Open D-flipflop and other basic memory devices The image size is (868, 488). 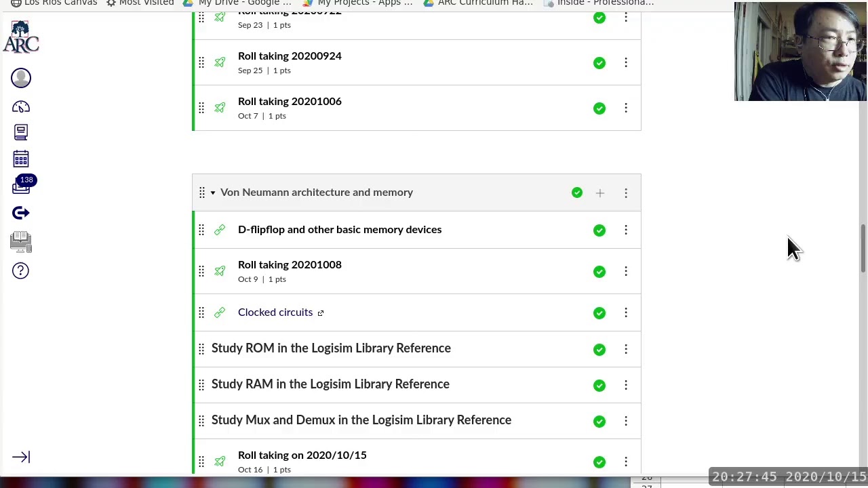pos(340,230)
